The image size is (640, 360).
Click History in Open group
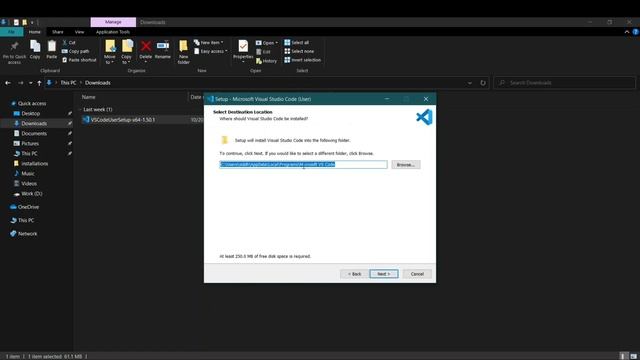click(266, 61)
